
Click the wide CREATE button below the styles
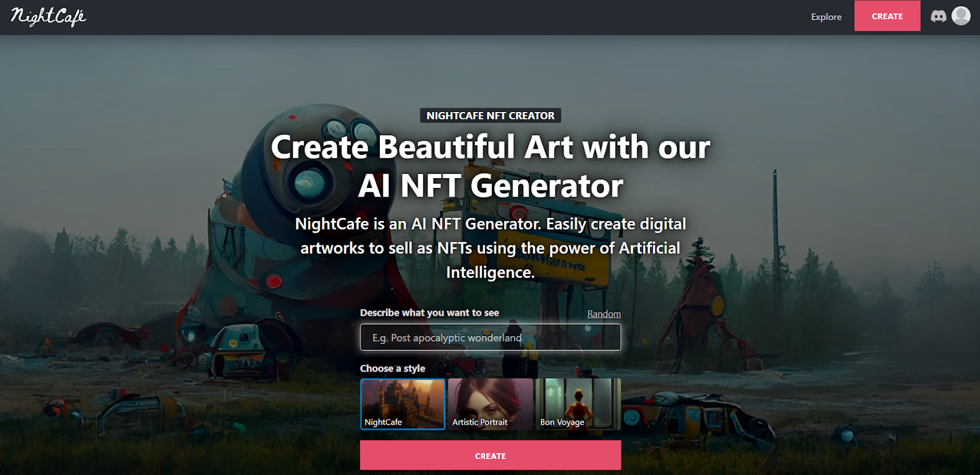(x=491, y=455)
